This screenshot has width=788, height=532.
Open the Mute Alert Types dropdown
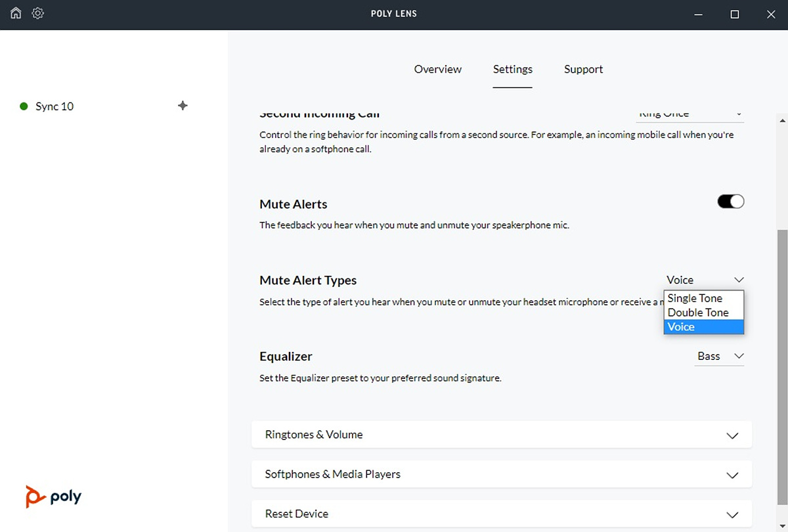pos(705,280)
